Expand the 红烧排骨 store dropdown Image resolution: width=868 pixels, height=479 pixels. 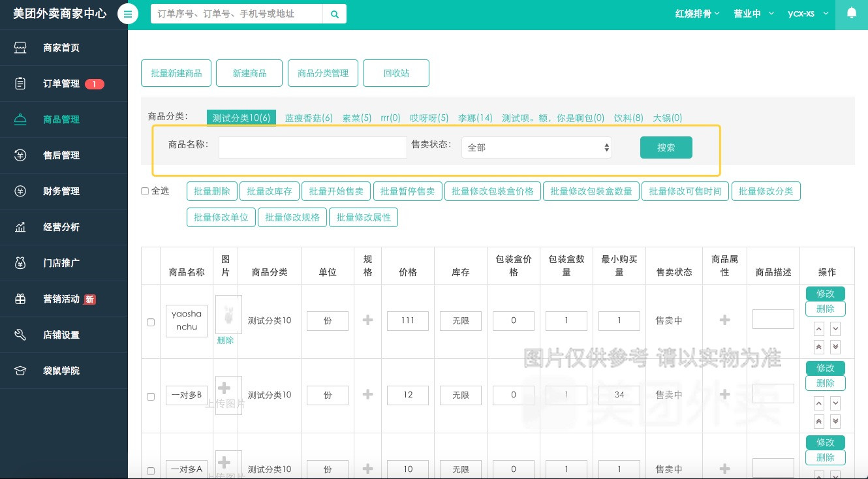click(697, 14)
